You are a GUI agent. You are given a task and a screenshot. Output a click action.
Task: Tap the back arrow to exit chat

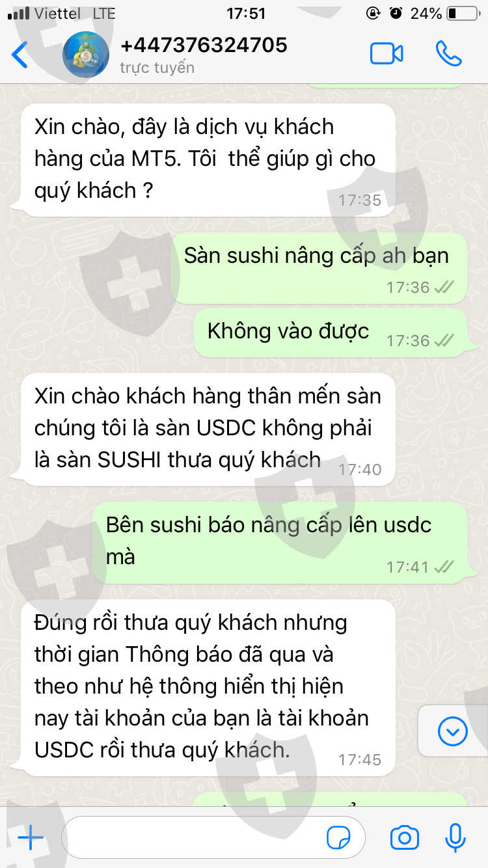click(x=20, y=55)
